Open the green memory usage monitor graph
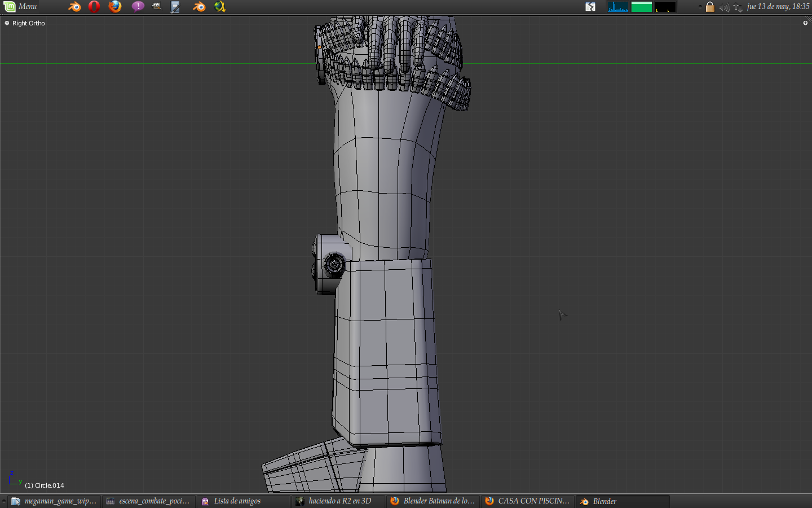 pos(642,7)
